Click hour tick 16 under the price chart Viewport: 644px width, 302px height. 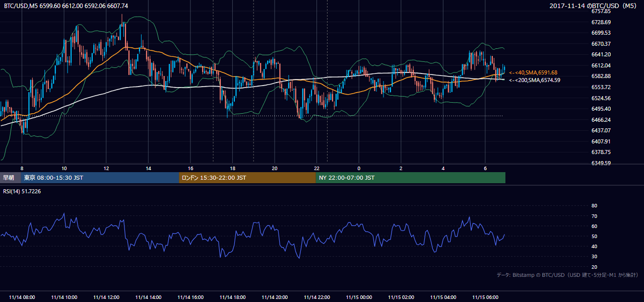(190, 168)
